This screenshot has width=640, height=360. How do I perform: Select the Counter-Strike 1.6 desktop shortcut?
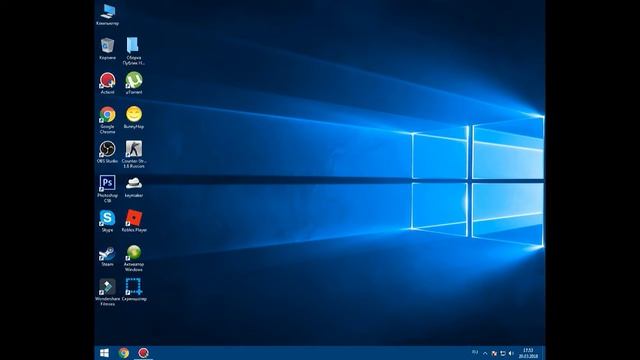tap(133, 154)
